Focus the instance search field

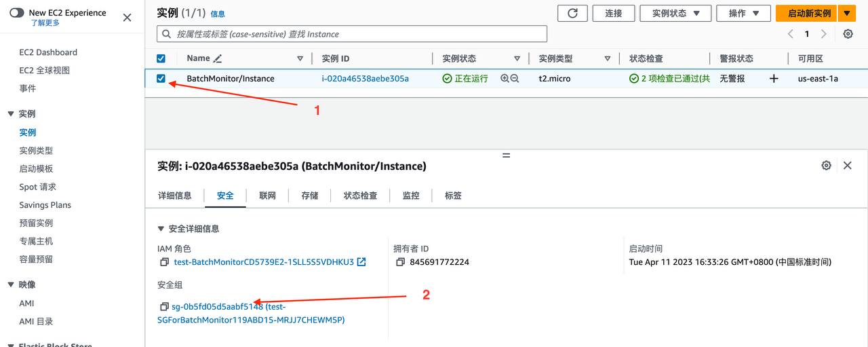tap(352, 34)
